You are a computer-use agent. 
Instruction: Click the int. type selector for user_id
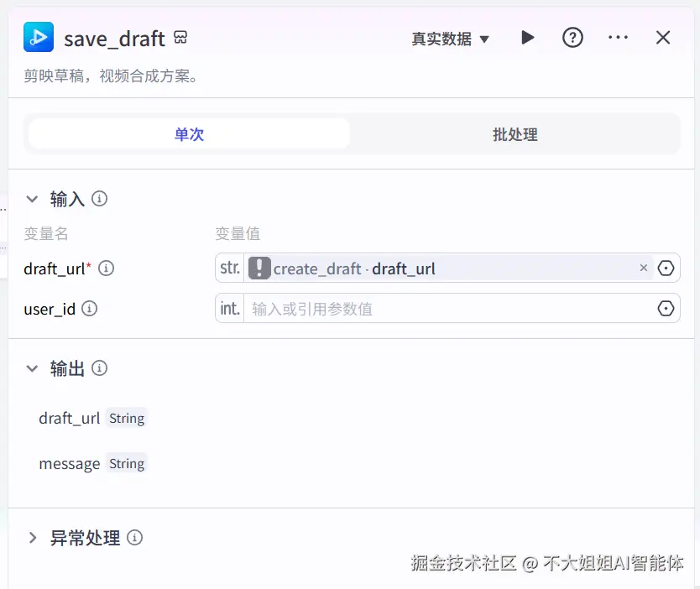[230, 308]
